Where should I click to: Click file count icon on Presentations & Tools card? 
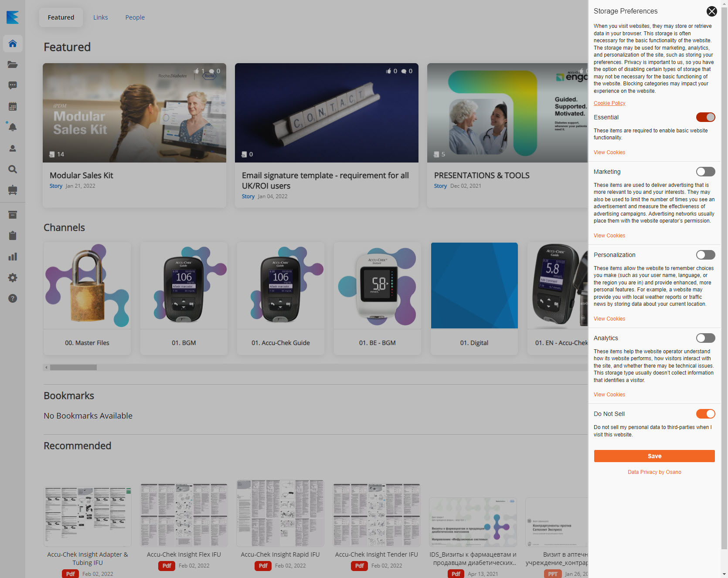point(436,154)
